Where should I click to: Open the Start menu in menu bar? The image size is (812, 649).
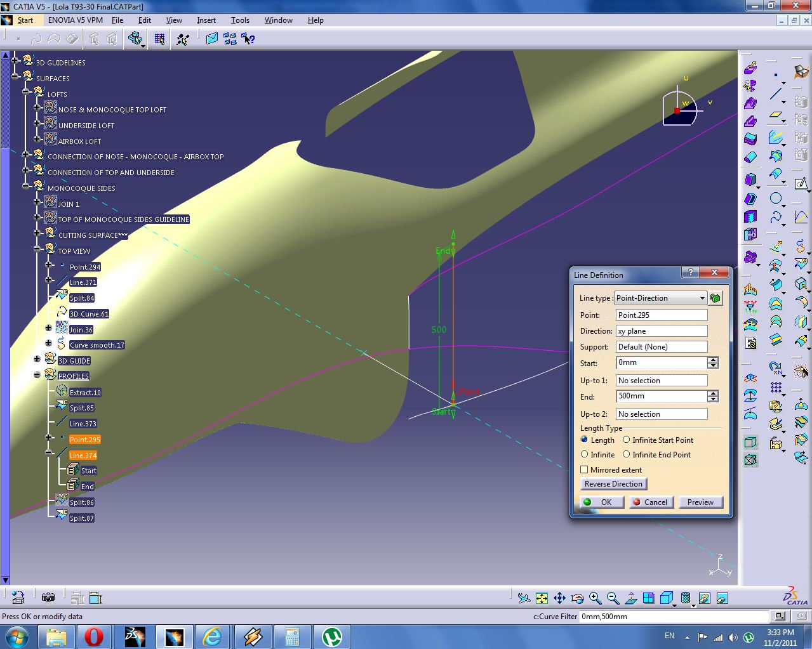pyautogui.click(x=25, y=20)
